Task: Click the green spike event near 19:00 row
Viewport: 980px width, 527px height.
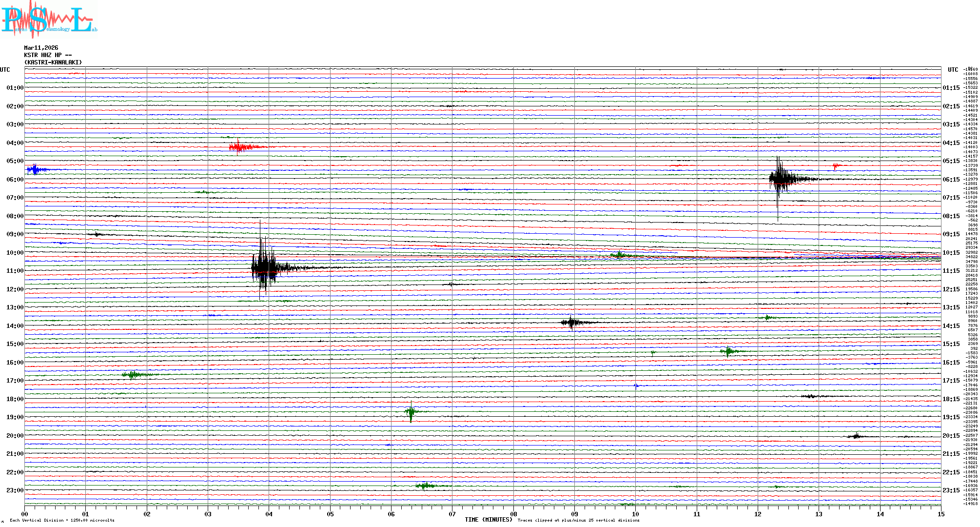Action: pyautogui.click(x=411, y=412)
